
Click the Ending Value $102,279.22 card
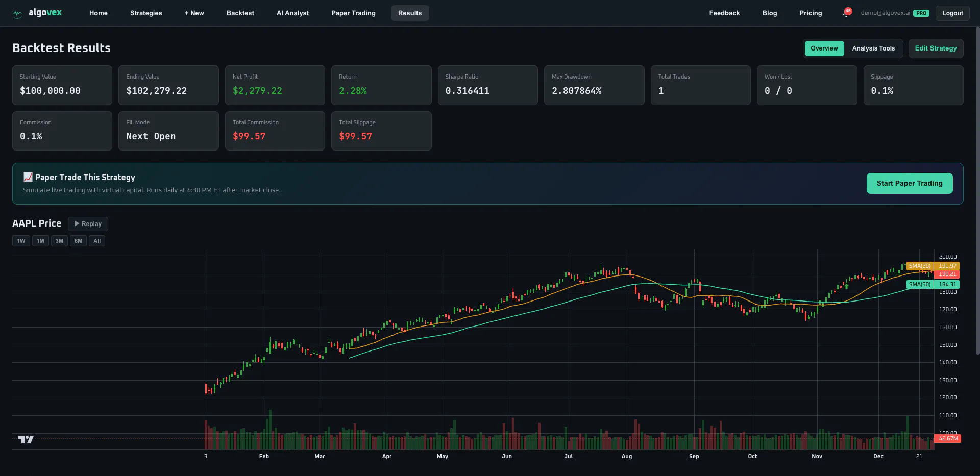[168, 85]
